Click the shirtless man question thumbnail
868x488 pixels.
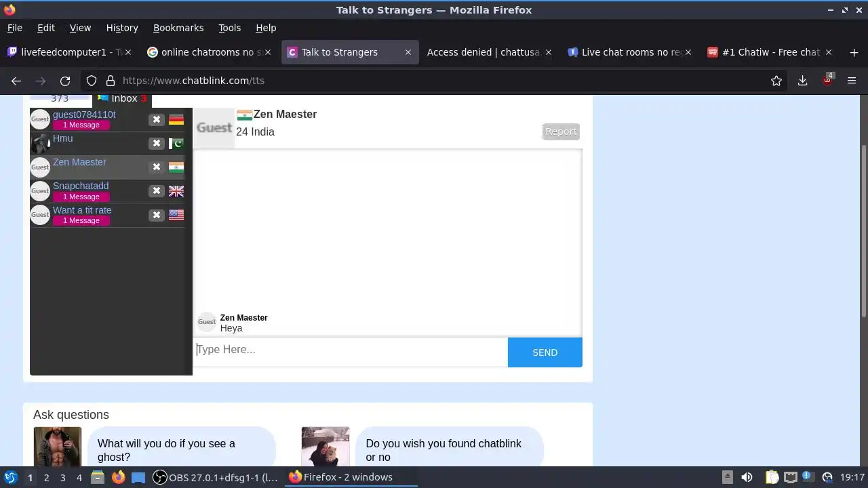(x=58, y=447)
